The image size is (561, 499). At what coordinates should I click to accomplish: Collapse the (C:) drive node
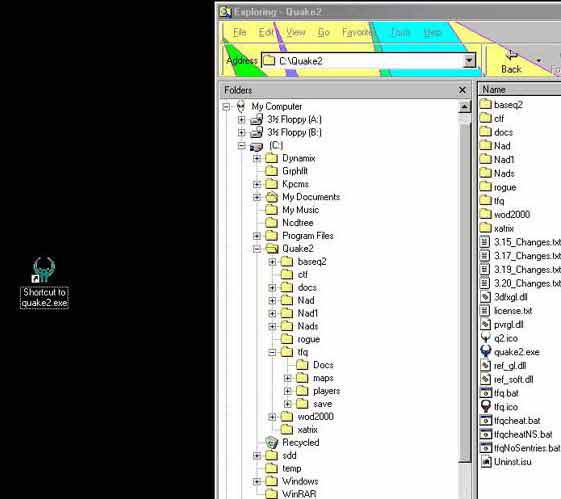click(242, 146)
